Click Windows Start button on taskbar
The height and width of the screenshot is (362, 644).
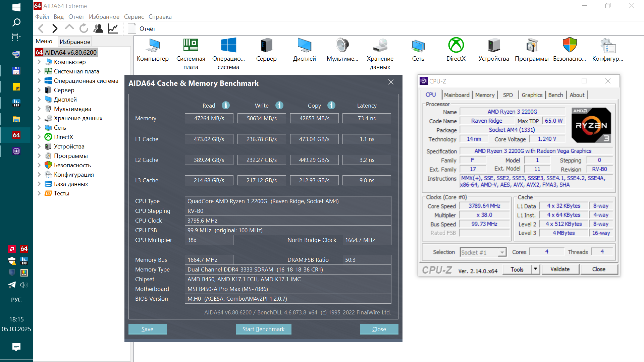click(16, 7)
